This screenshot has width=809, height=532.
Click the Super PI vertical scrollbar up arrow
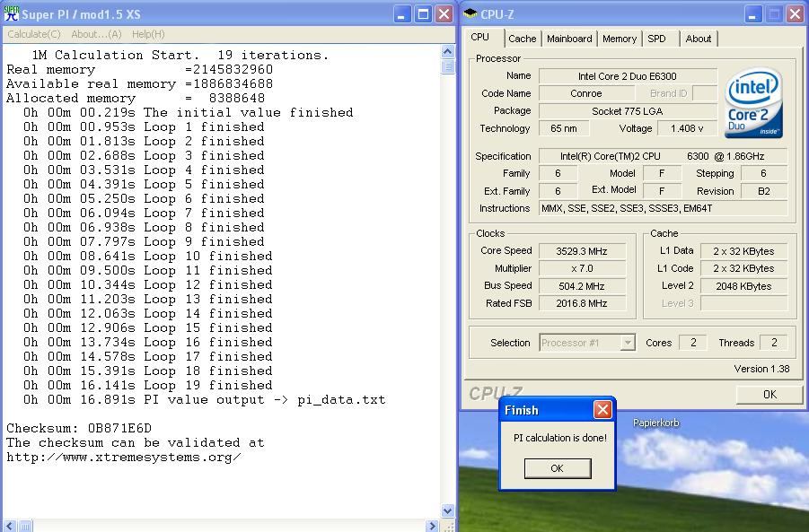pyautogui.click(x=447, y=51)
